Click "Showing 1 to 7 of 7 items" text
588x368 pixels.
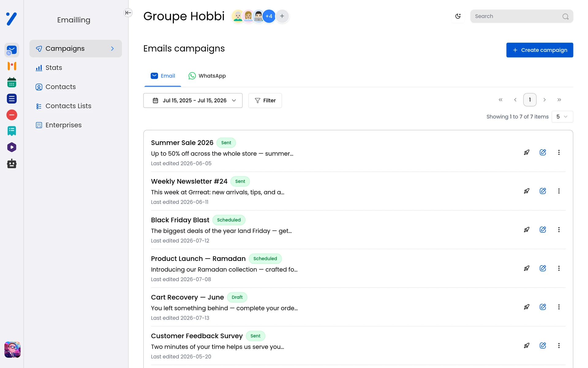(518, 117)
